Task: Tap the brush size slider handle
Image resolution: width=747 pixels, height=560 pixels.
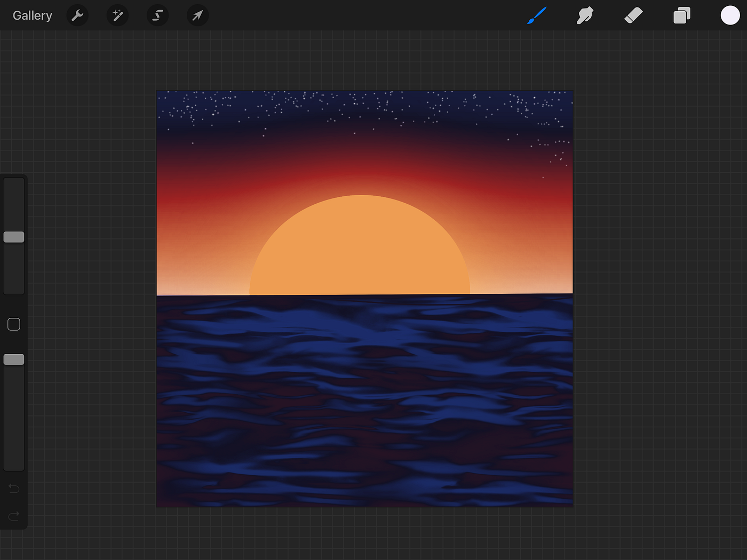Action: click(14, 236)
